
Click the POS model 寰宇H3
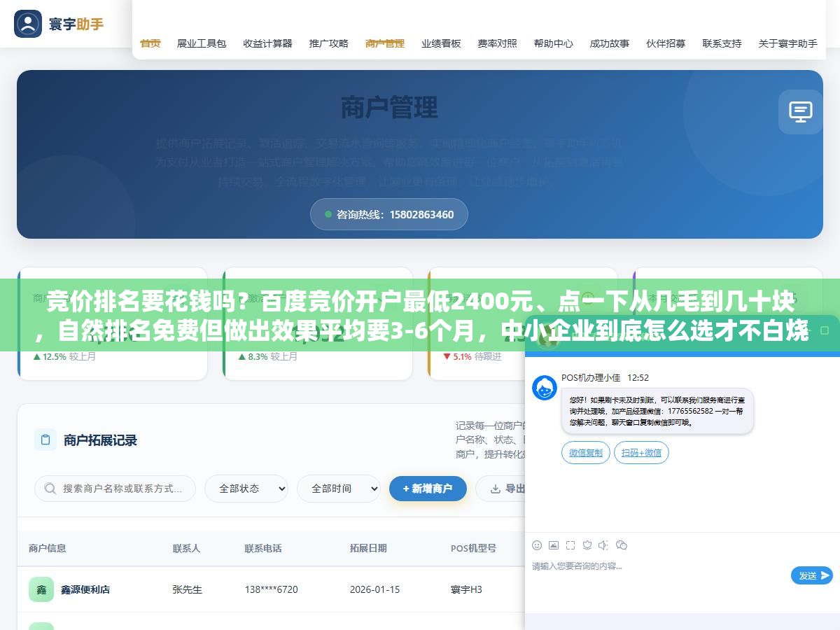(466, 589)
